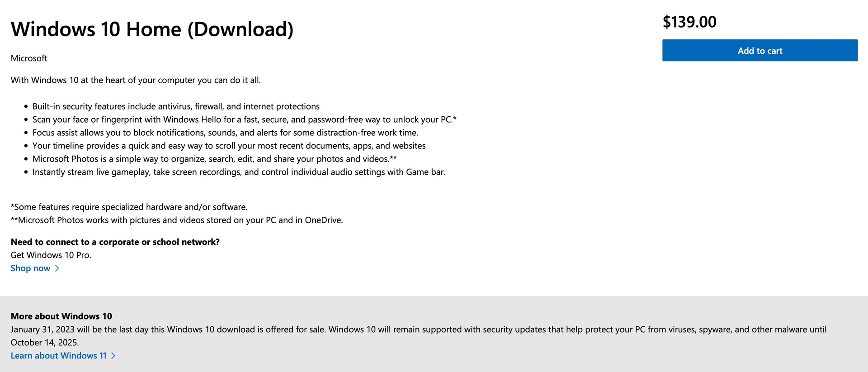Click the $139.00 price
This screenshot has width=868, height=372.
pyautogui.click(x=689, y=22)
